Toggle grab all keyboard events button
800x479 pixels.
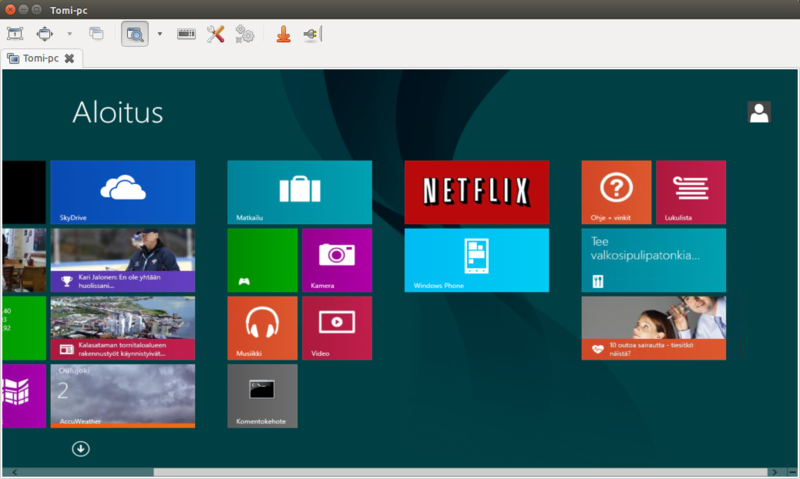click(x=187, y=34)
